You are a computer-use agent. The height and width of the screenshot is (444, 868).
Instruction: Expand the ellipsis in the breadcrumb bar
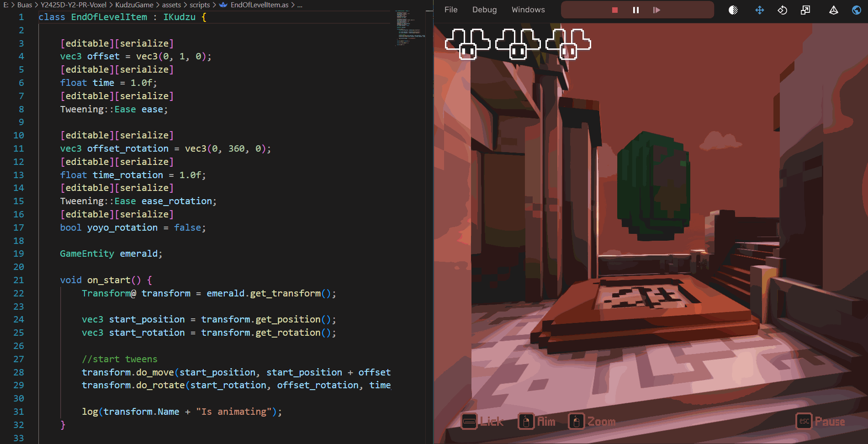(x=300, y=5)
